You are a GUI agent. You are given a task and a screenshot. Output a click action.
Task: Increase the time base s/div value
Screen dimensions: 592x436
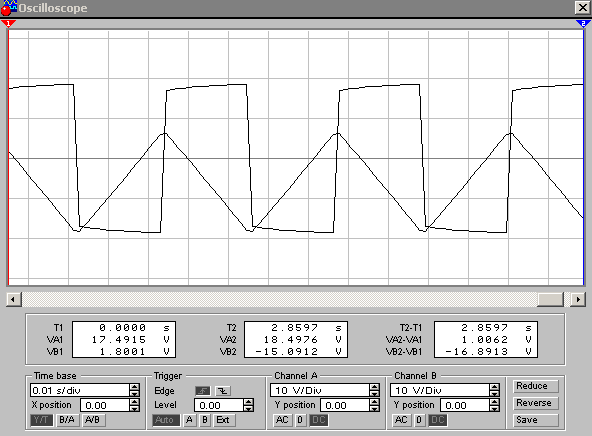135,387
